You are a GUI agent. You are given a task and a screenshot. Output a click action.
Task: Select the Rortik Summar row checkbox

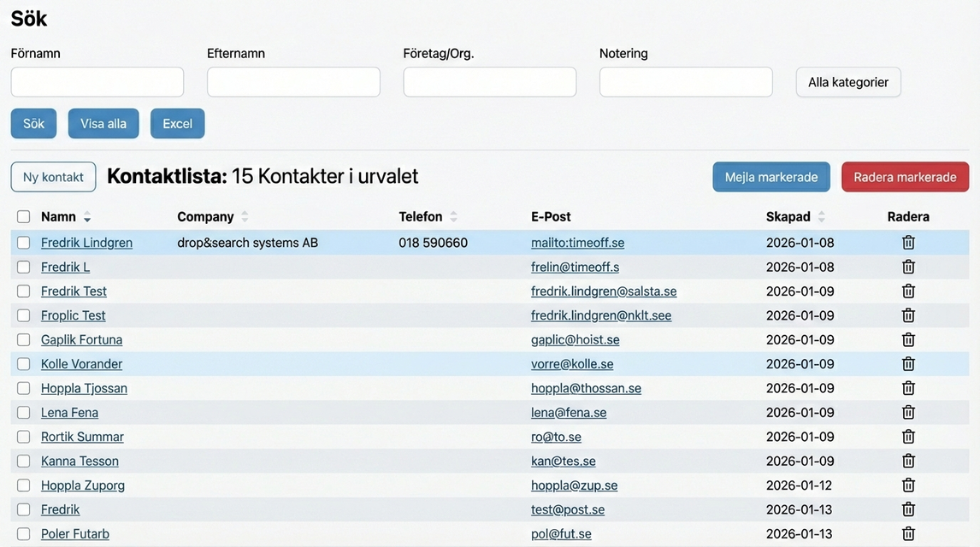pyautogui.click(x=24, y=437)
